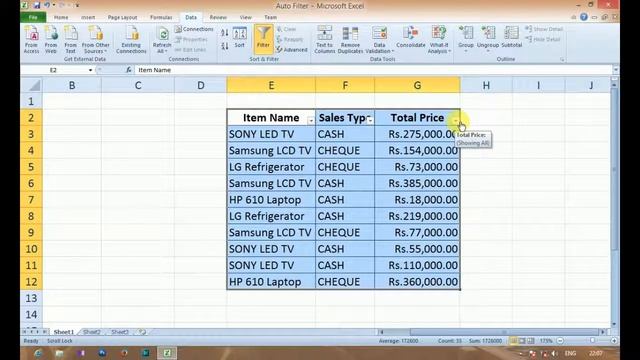Switch to the Formulas ribbon tab
The image size is (640, 360).
click(161, 17)
